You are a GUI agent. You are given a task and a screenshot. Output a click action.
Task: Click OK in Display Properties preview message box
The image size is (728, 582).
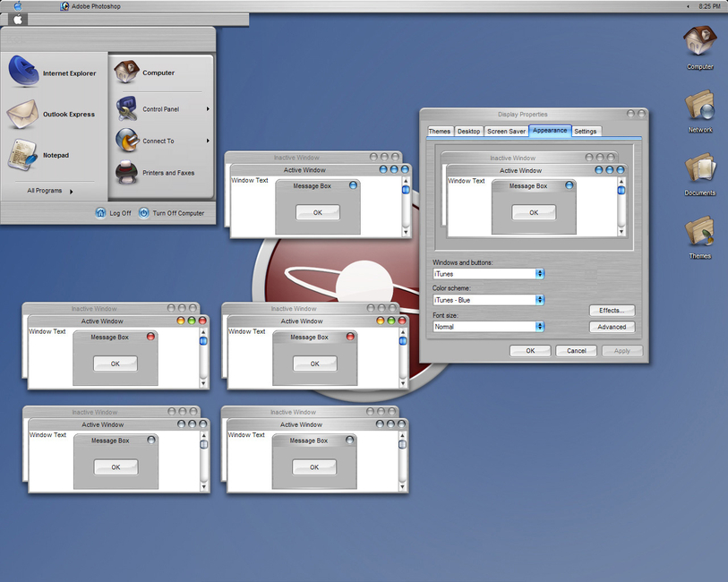(534, 212)
